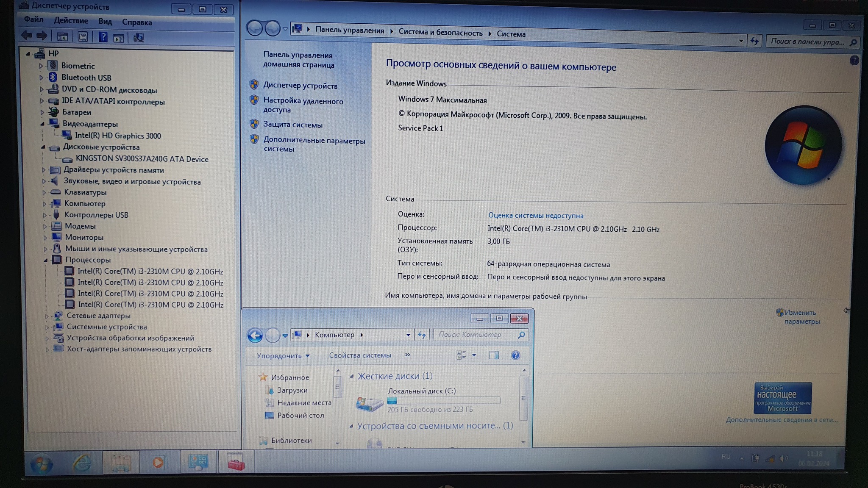868x488 pixels.
Task: Expand the Bluetooth USB tree node
Action: click(41, 78)
